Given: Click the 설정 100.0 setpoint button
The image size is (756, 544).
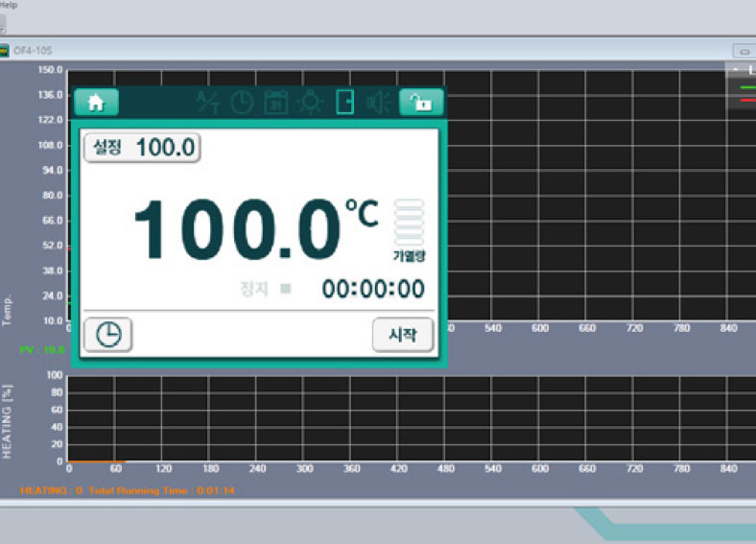Looking at the screenshot, I should (x=143, y=148).
